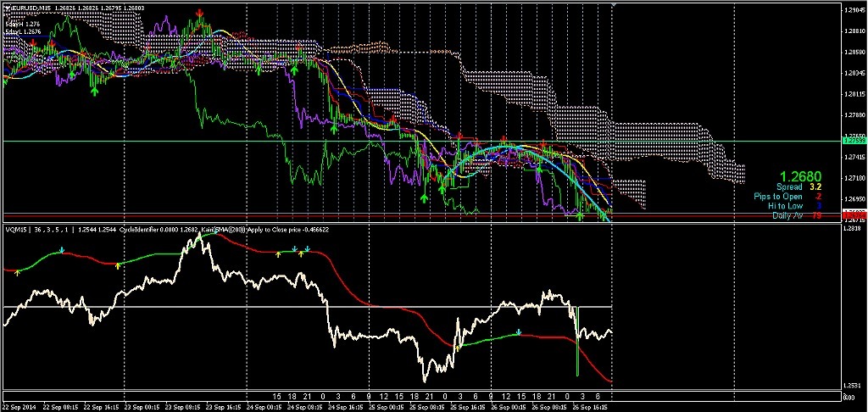This screenshot has height=412, width=868.
Task: Click the EURUSD,M15 chart title
Action: [31, 8]
